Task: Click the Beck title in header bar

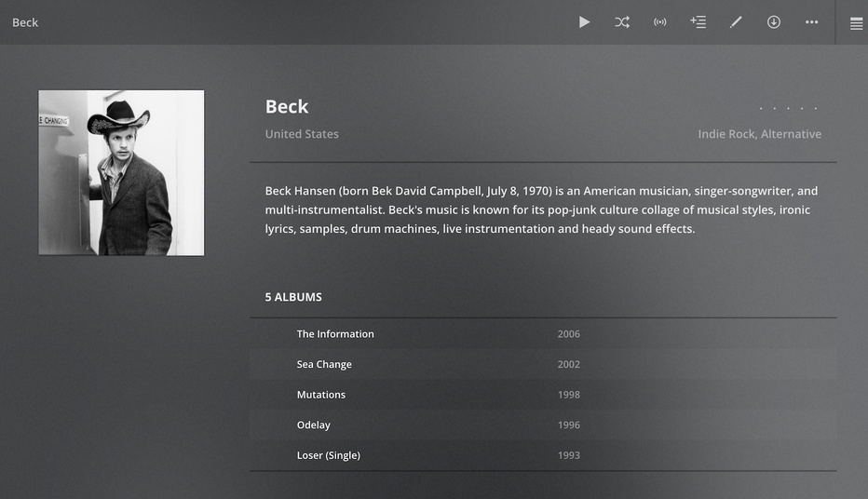Action: click(x=25, y=22)
